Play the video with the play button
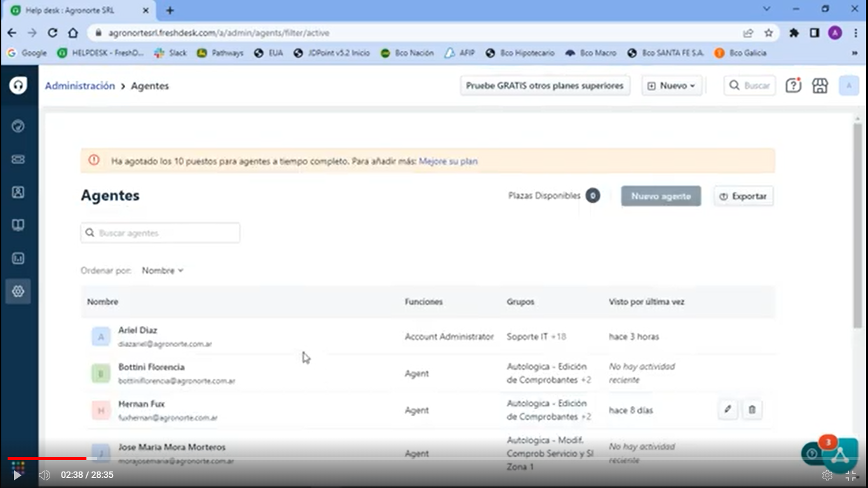The height and width of the screenshot is (488, 868). click(x=18, y=475)
